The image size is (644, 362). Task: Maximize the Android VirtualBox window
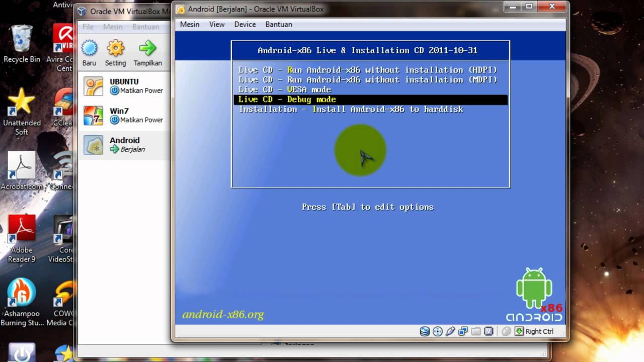(x=529, y=7)
